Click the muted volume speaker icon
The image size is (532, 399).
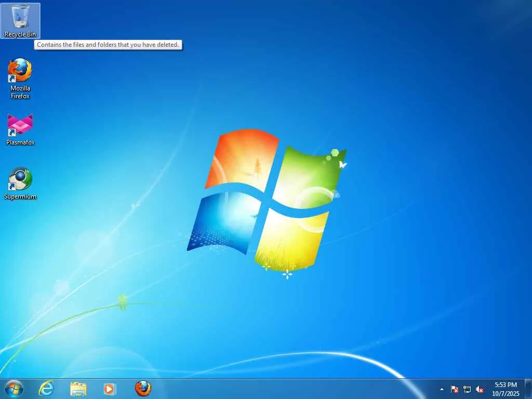[x=480, y=389]
